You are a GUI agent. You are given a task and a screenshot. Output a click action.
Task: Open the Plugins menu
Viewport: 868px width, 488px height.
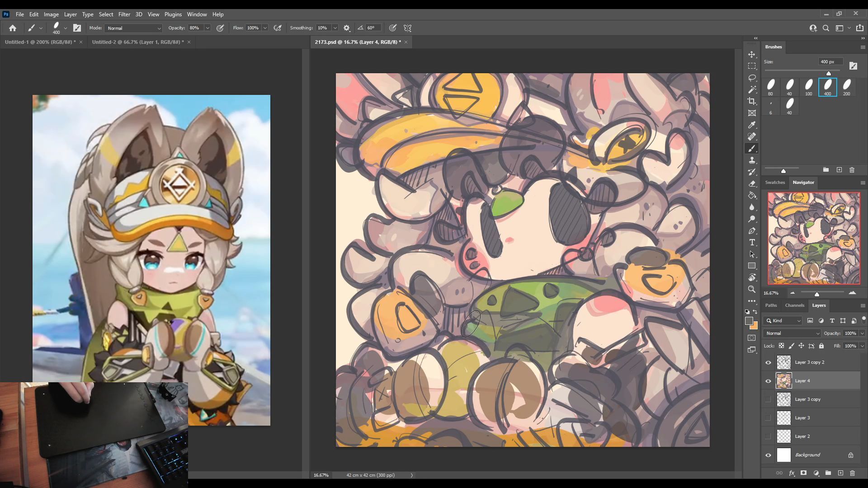pyautogui.click(x=173, y=14)
